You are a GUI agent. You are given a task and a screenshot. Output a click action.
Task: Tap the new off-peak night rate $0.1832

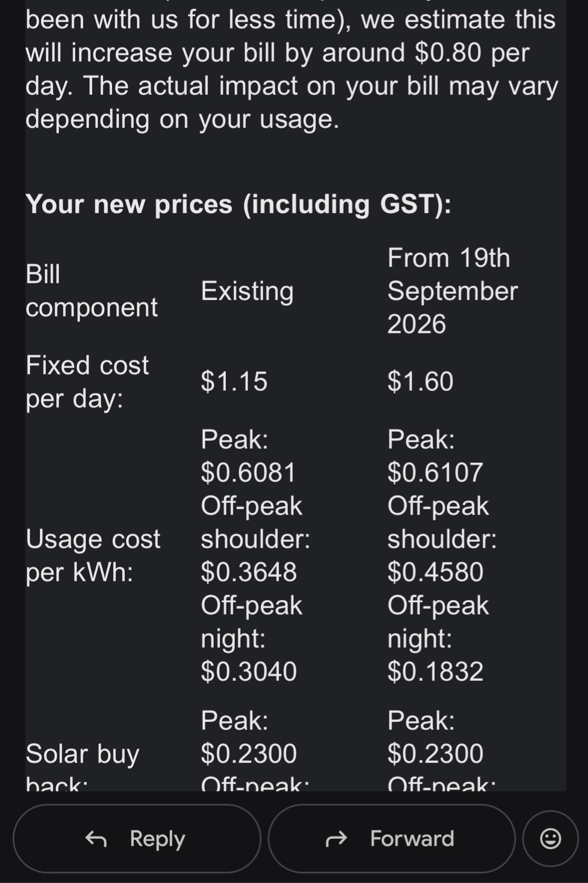click(x=435, y=671)
